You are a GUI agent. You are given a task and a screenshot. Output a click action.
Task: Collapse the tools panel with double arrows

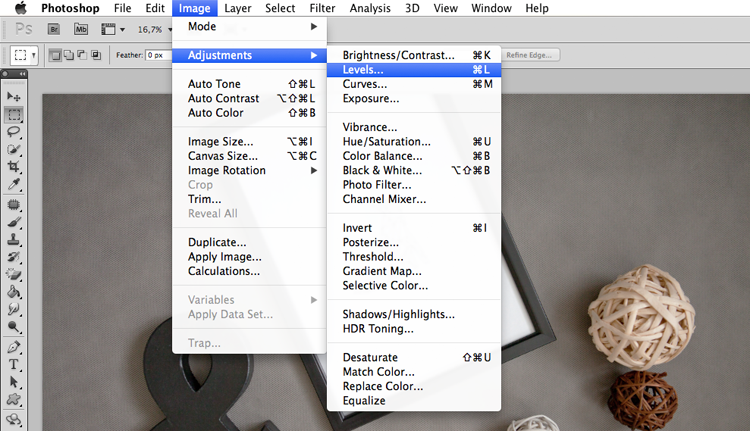[22, 74]
